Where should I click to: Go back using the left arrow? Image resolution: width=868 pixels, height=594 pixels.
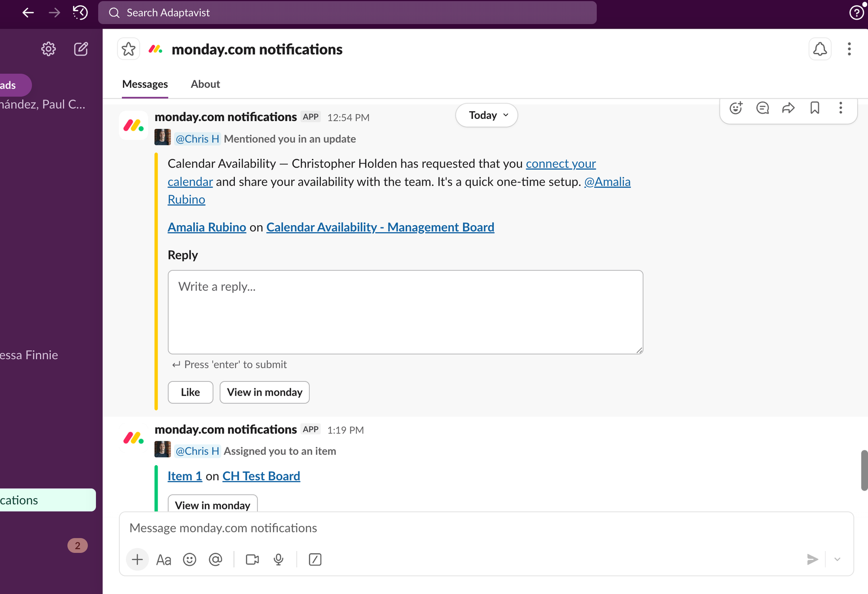point(28,13)
